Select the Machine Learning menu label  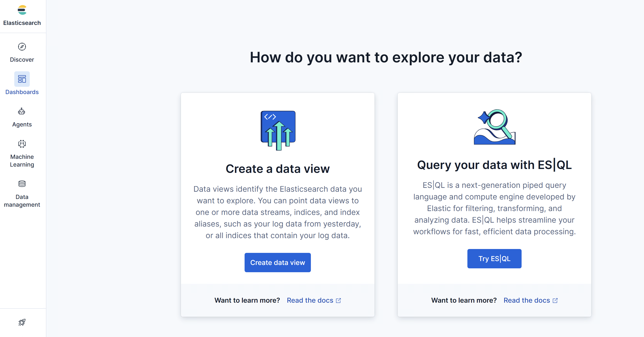point(22,161)
